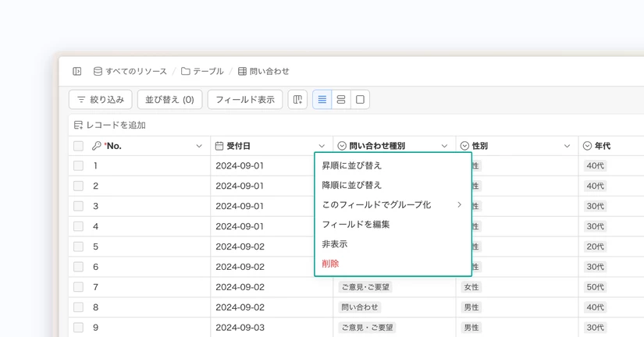The image size is (644, 337).
Task: Switch to single record view icon
Action: [360, 99]
